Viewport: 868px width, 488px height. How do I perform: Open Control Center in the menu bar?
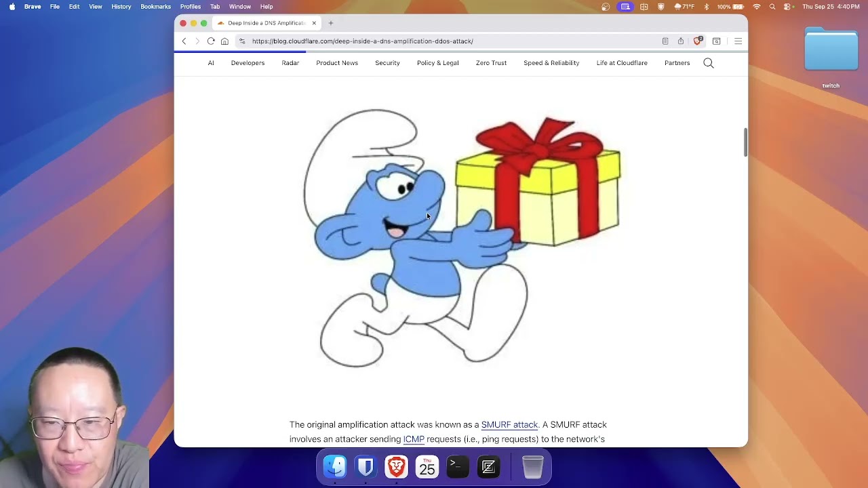pos(788,7)
